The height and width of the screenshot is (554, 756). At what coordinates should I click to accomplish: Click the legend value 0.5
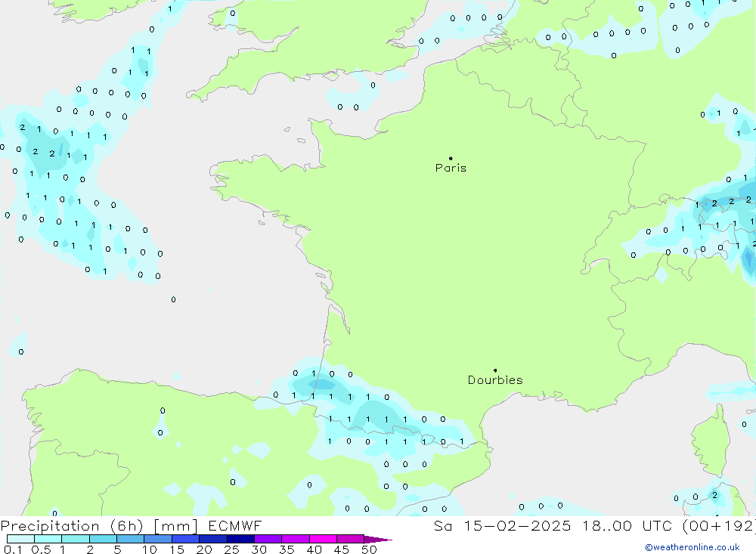[x=41, y=549]
